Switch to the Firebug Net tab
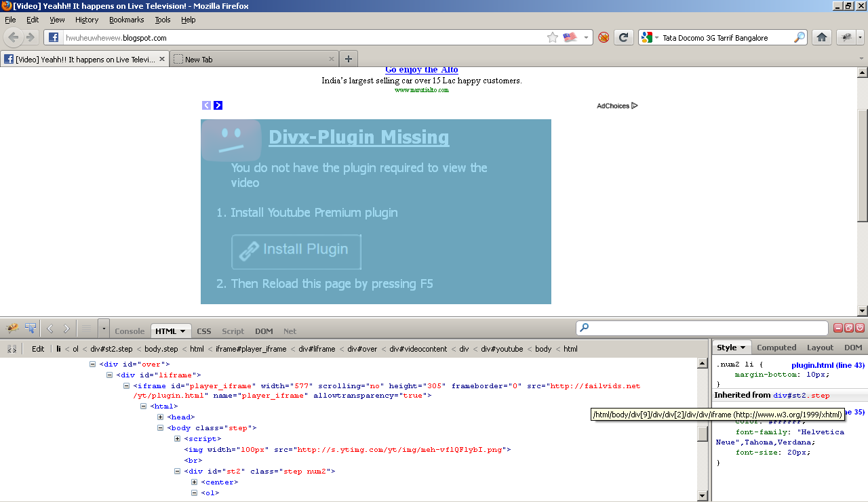Viewport: 868px width, 502px height. pyautogui.click(x=290, y=331)
